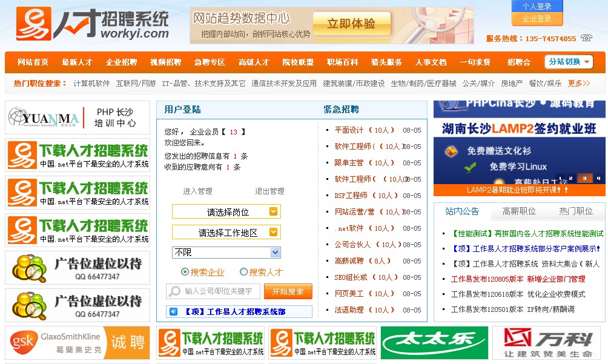
Task: Open the 太太乐 green logo banner
Action: point(434,343)
